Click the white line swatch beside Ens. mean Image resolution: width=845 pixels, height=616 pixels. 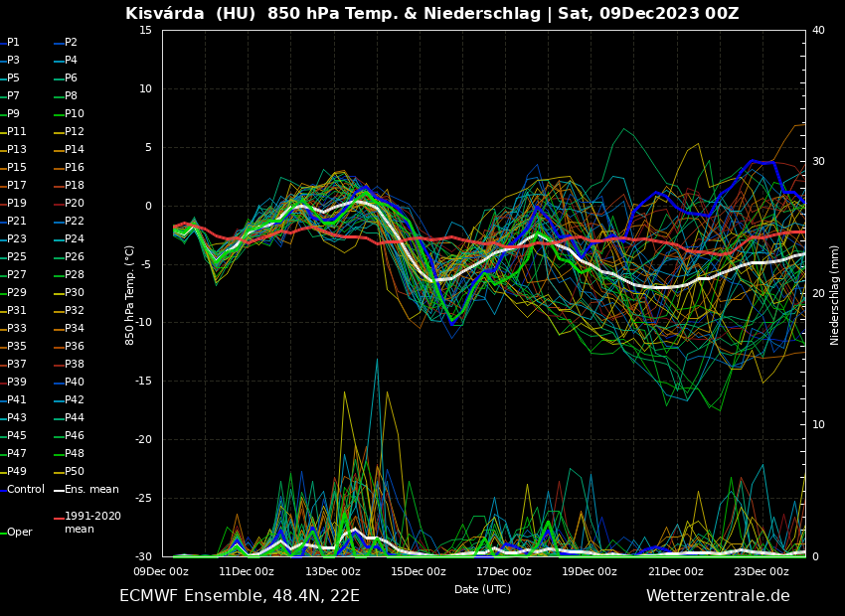[58, 490]
